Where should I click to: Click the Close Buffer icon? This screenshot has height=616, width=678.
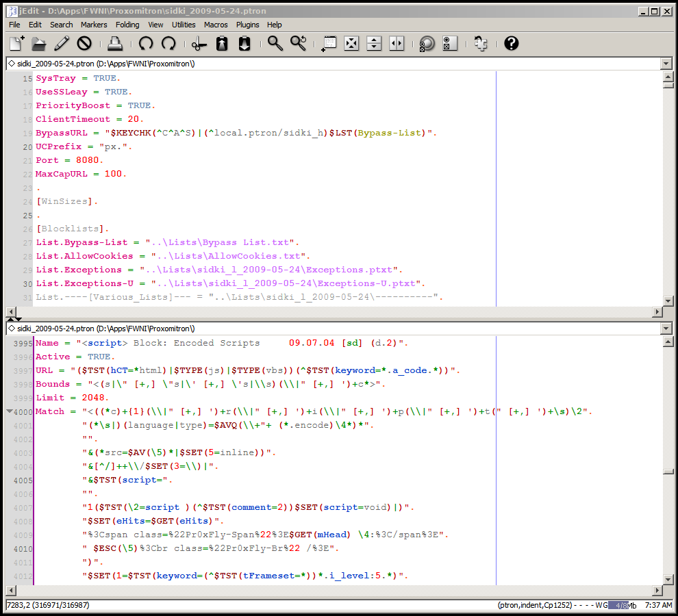click(84, 44)
